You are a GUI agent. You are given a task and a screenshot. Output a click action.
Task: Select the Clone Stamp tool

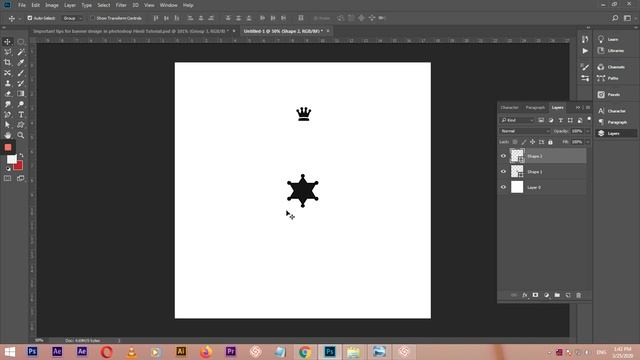click(7, 83)
